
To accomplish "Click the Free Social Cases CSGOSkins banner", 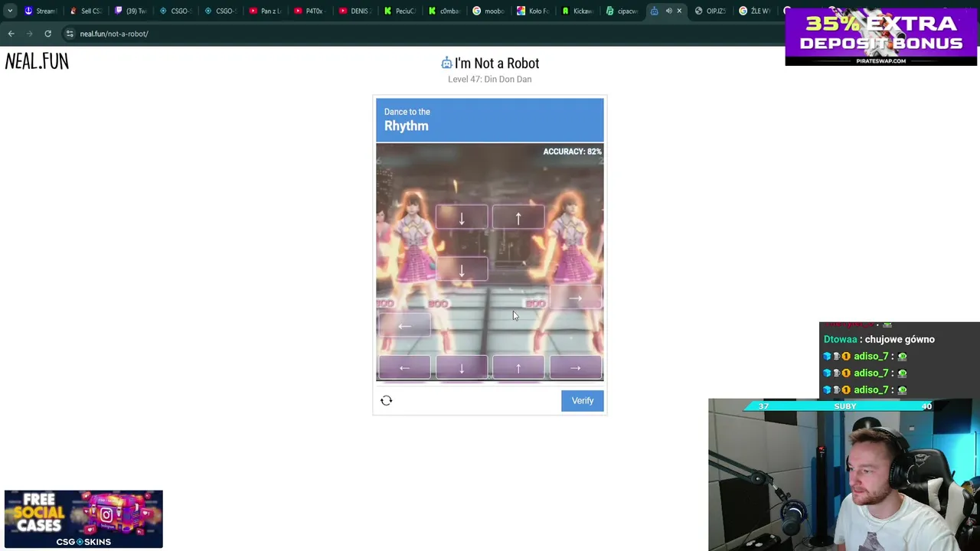I will point(83,519).
